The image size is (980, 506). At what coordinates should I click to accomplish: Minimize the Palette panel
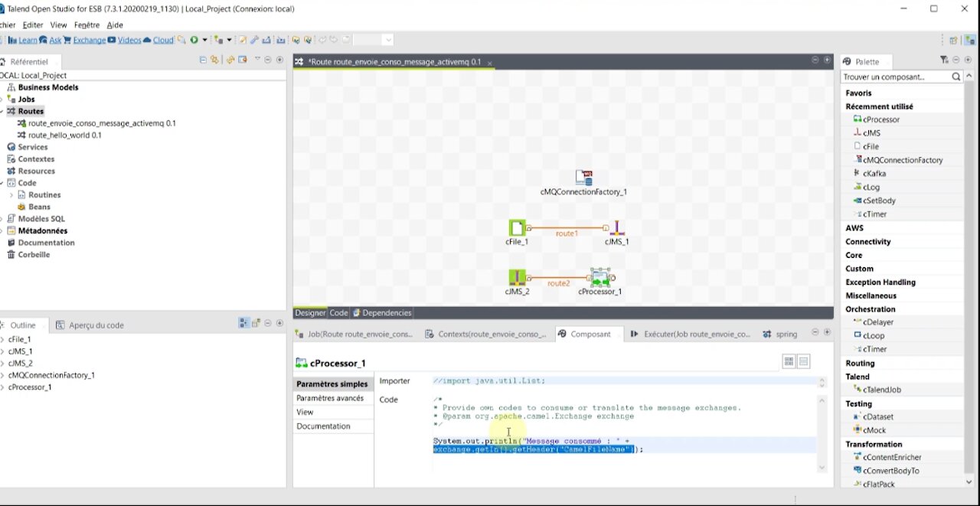[957, 60]
